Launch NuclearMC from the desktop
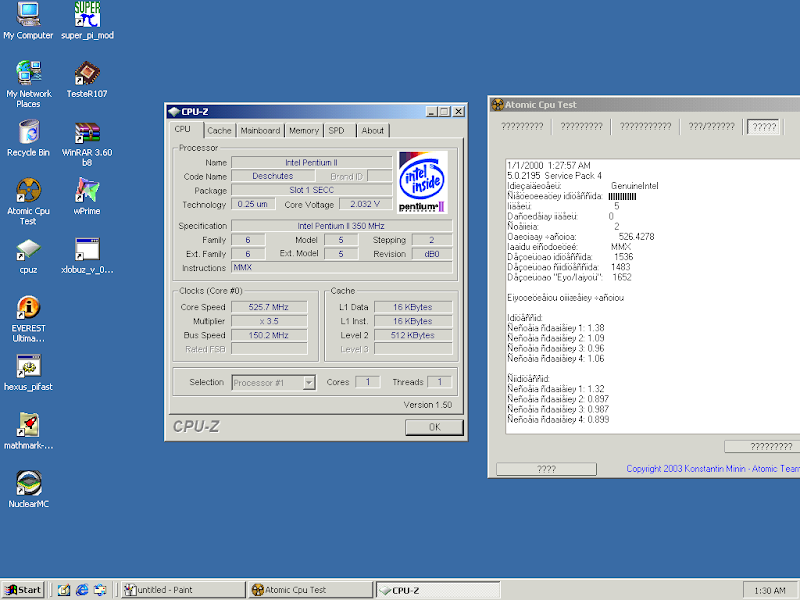 point(28,483)
